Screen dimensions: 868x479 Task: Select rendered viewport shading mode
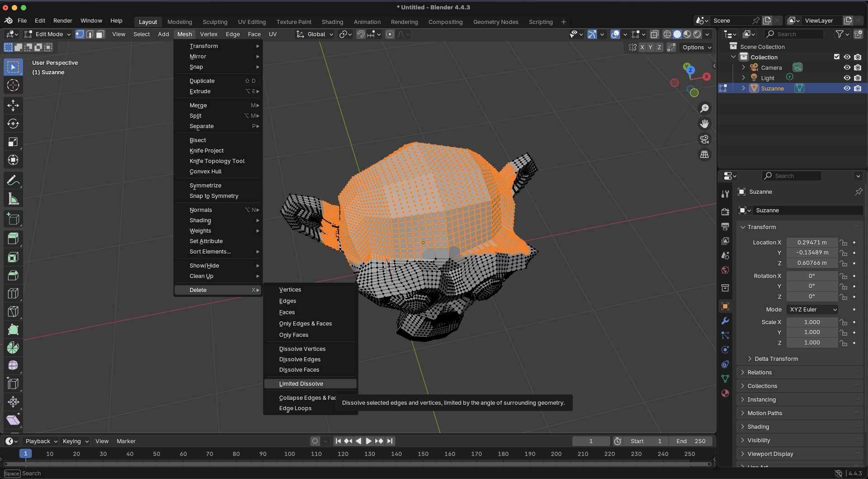coord(697,34)
